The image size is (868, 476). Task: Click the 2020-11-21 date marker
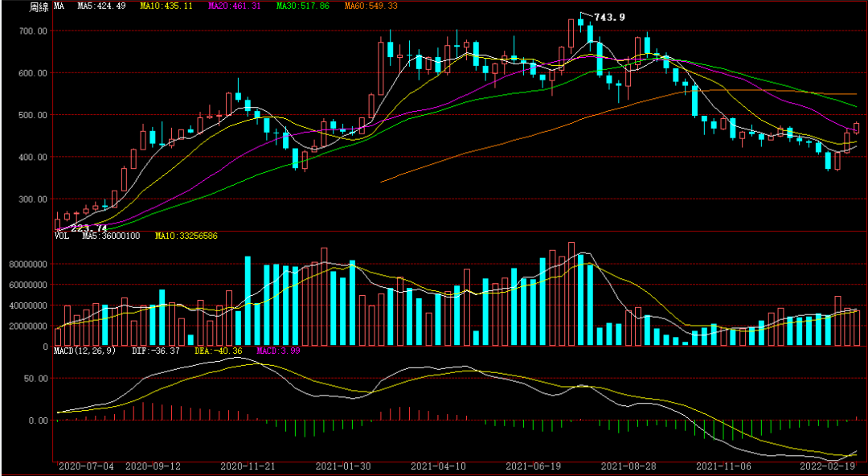click(x=248, y=466)
